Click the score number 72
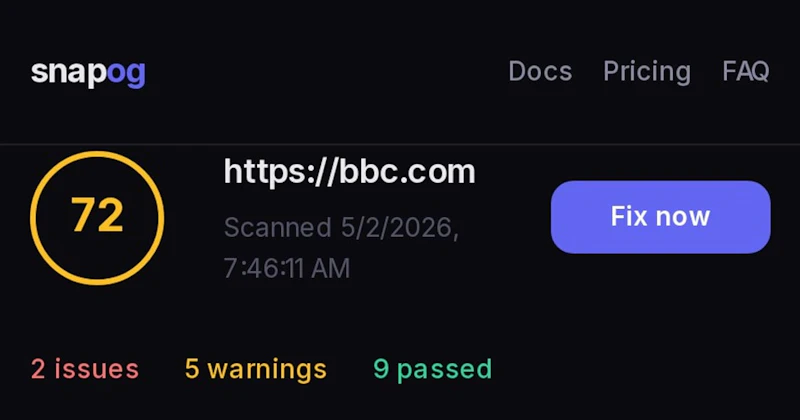This screenshot has width=800, height=420. [97, 215]
